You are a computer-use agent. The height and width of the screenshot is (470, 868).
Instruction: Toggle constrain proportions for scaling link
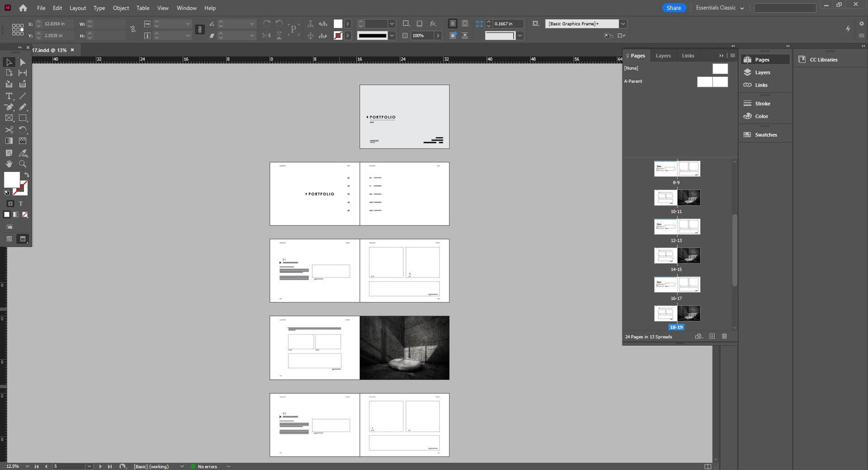point(200,29)
